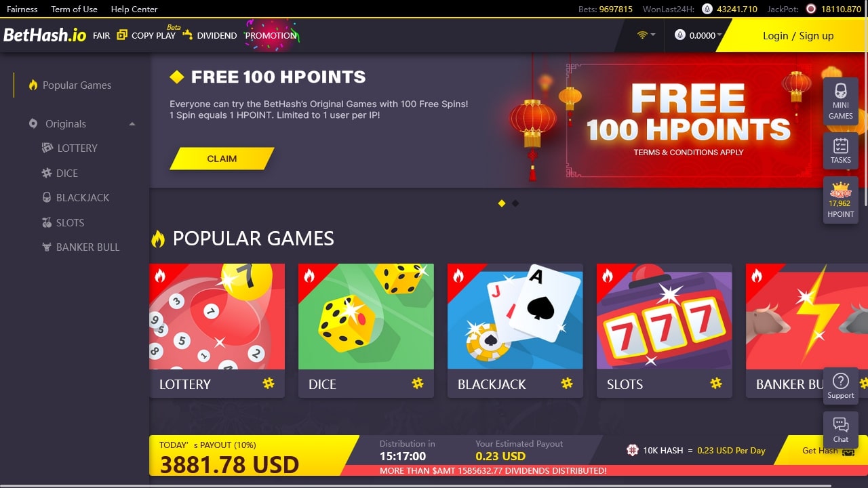
Task: Select the second banner carousel dot
Action: [515, 203]
